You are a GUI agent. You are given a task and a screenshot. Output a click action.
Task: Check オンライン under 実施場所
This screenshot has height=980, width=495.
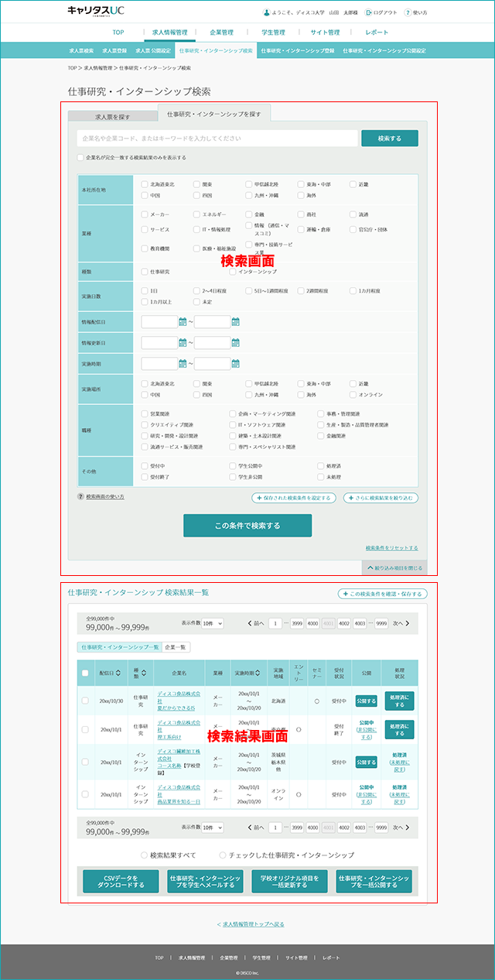click(x=353, y=394)
